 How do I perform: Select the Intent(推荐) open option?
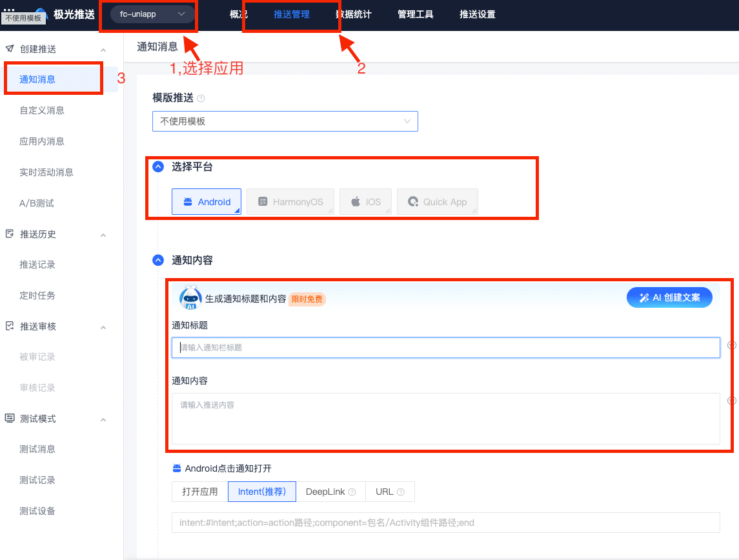[261, 492]
